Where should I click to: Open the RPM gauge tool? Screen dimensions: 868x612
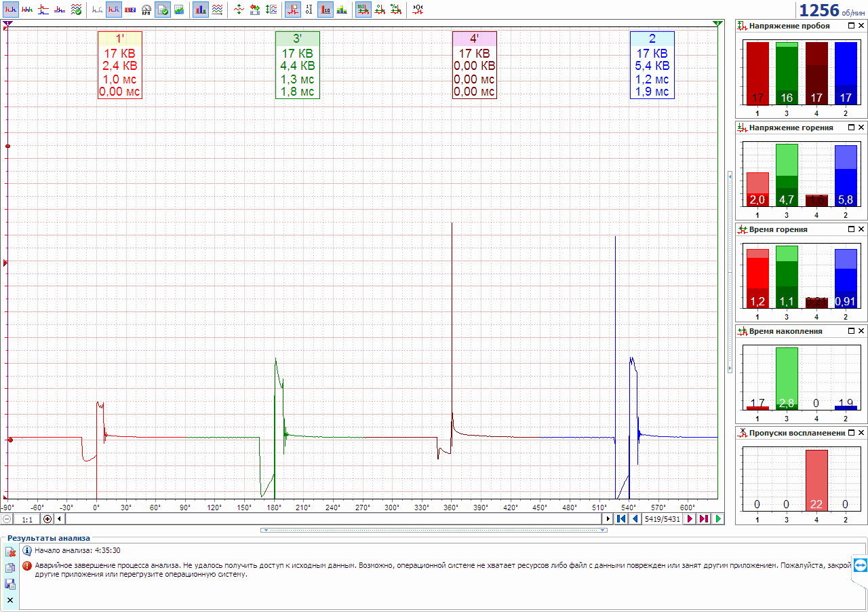146,9
